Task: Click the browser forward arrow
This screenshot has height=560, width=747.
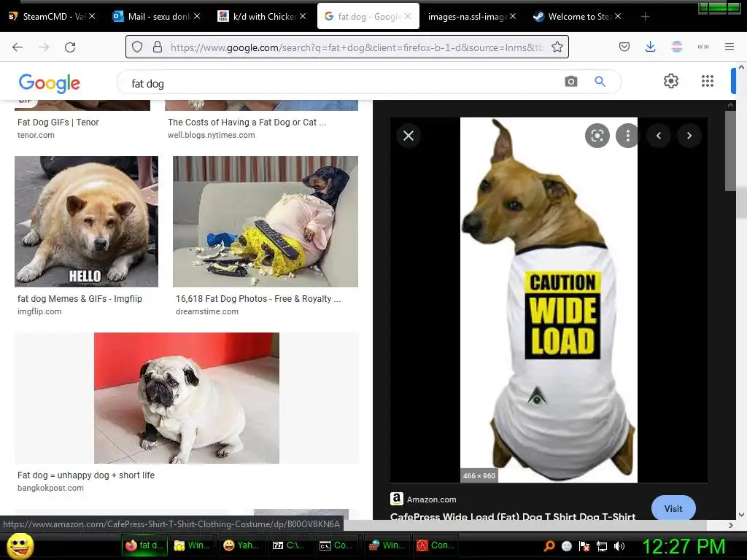Action: 44,47
